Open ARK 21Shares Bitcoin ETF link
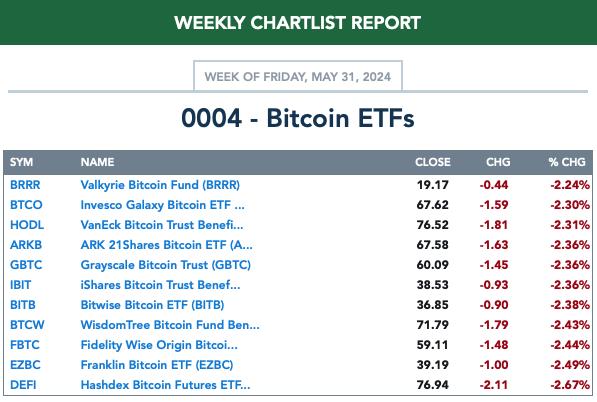Image resolution: width=597 pixels, height=402 pixels. [x=166, y=245]
